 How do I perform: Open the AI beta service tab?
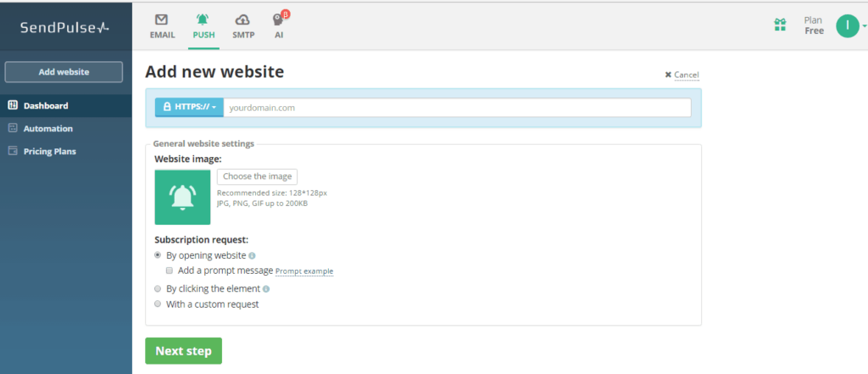(280, 25)
